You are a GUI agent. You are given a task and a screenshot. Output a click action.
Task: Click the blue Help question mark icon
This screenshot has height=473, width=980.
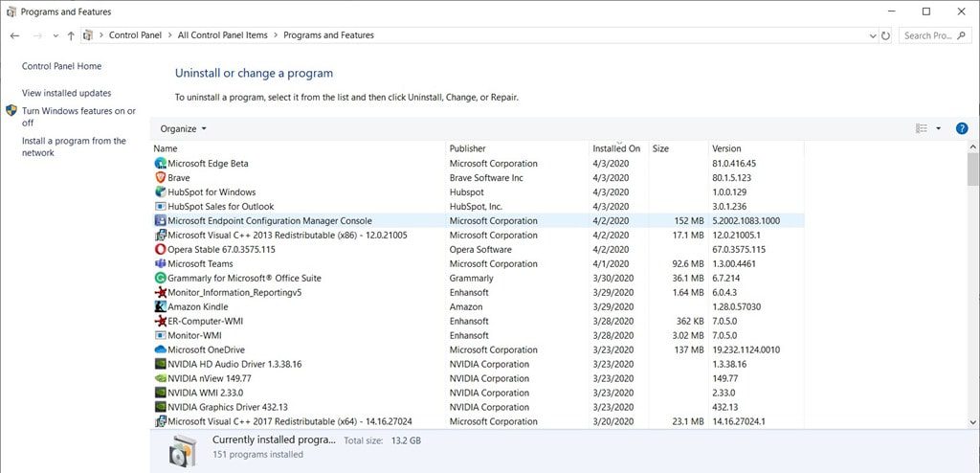point(962,128)
